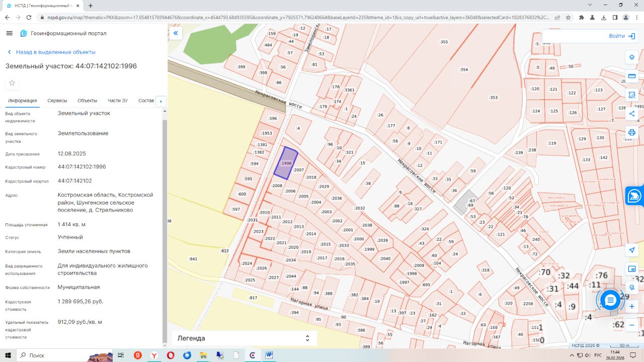
Task: Open the Части ЗУ tab
Action: pos(117,101)
